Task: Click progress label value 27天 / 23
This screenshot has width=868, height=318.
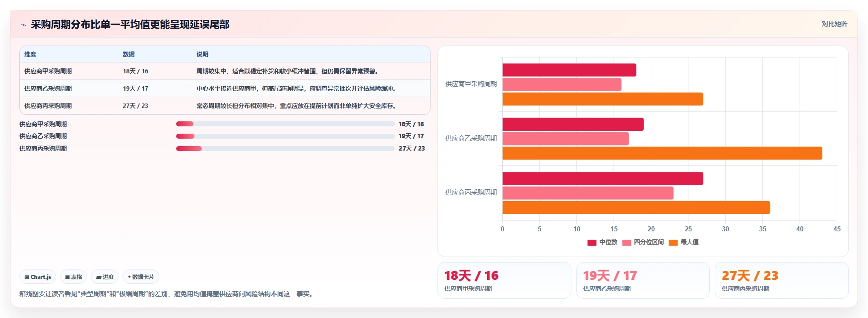Action: point(412,149)
